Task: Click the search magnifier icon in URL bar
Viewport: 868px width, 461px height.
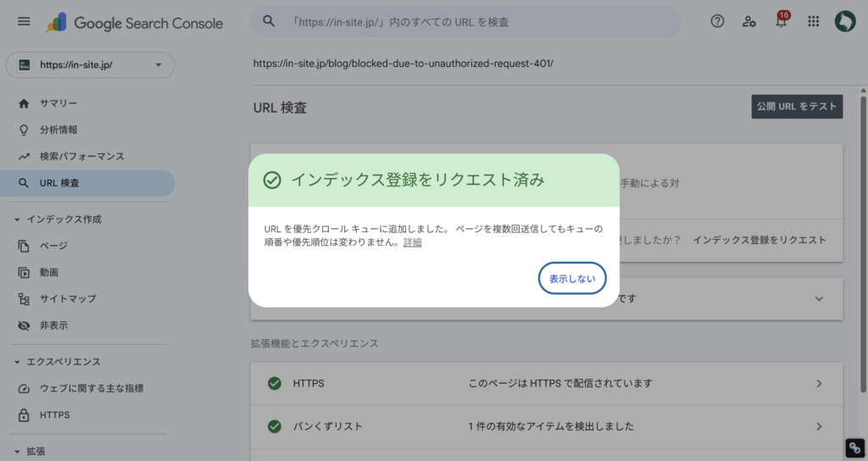Action: tap(269, 21)
